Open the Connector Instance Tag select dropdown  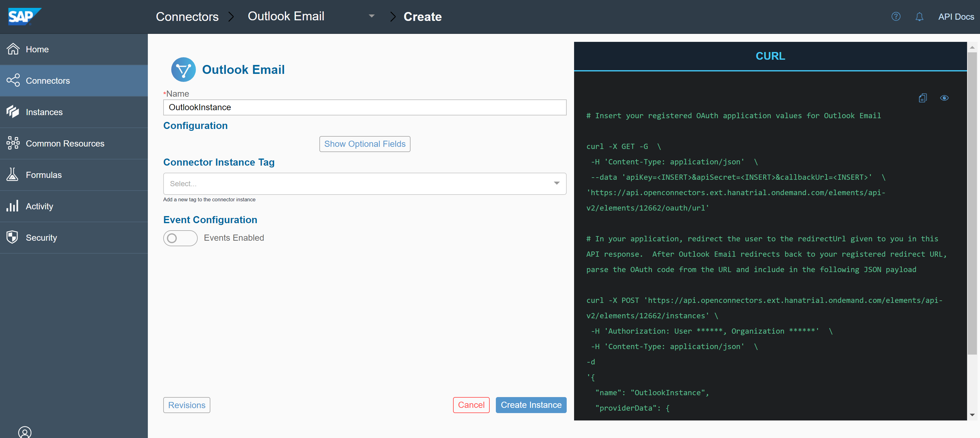pos(364,184)
